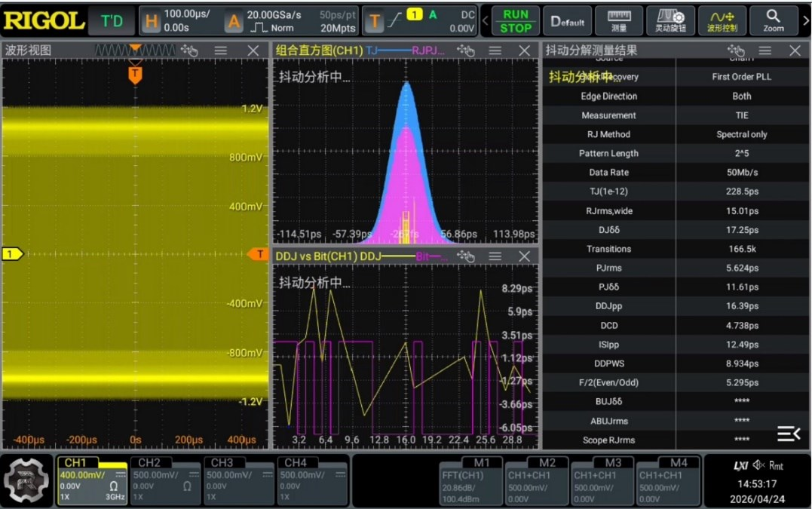The image size is (812, 509).
Task: Click the muted speaker icon
Action: (758, 465)
